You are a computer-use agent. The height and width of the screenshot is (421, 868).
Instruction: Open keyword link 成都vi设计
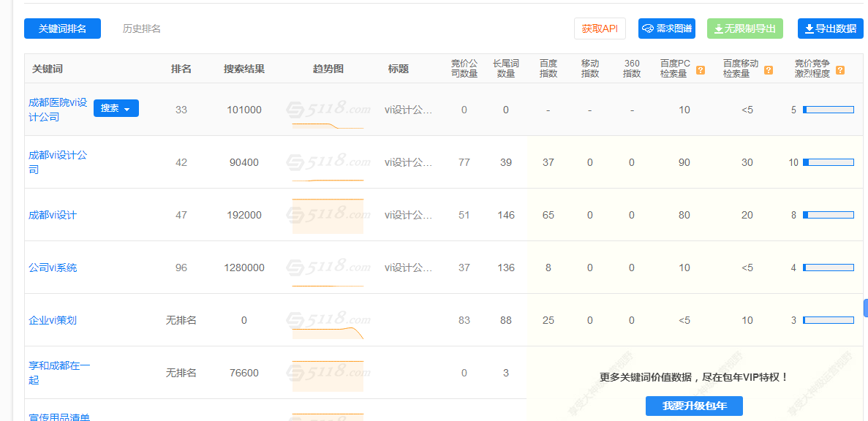[x=53, y=215]
